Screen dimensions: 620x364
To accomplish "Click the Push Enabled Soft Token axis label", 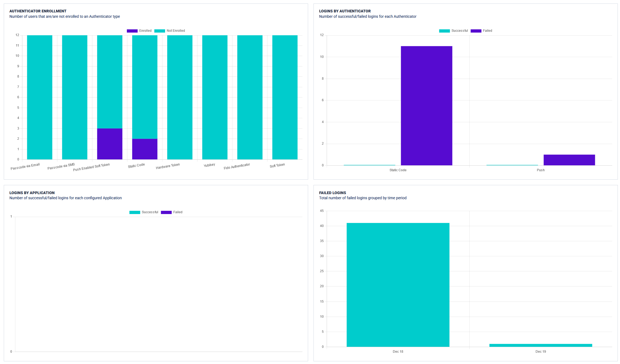I will pyautogui.click(x=92, y=165).
